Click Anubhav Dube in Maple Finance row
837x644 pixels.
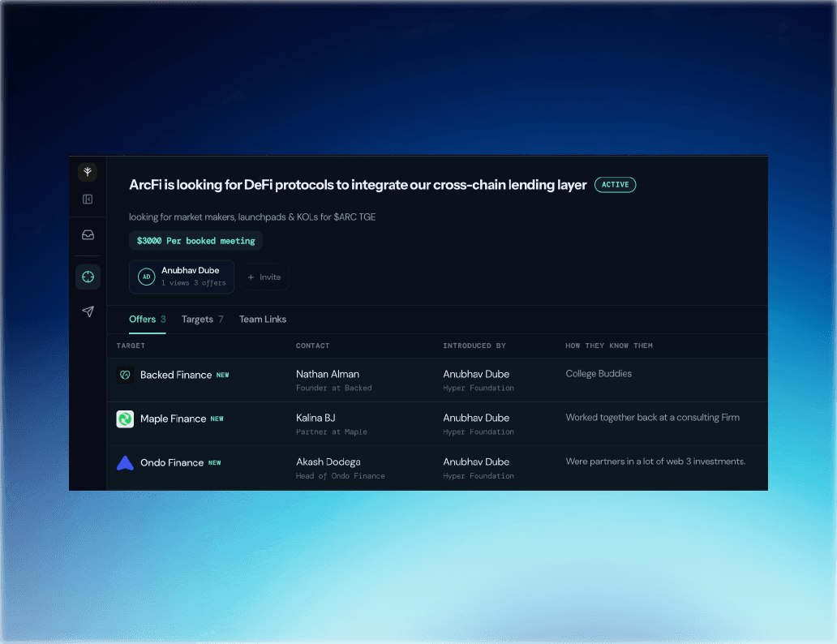click(x=476, y=419)
